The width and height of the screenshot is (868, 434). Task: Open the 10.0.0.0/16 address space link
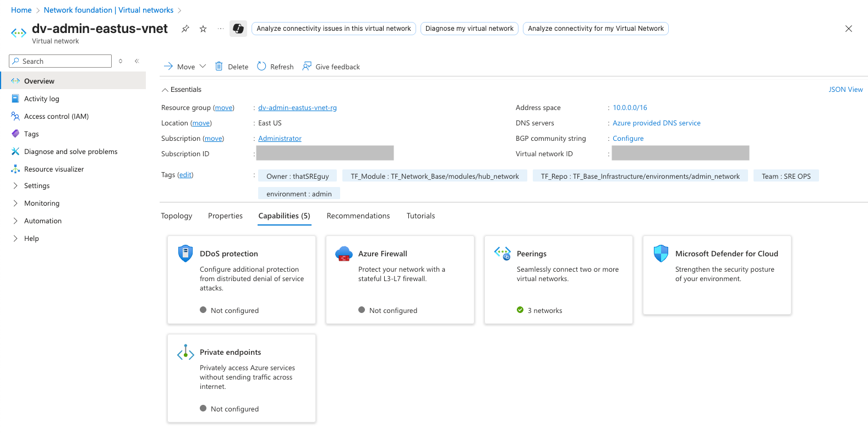[x=630, y=108]
